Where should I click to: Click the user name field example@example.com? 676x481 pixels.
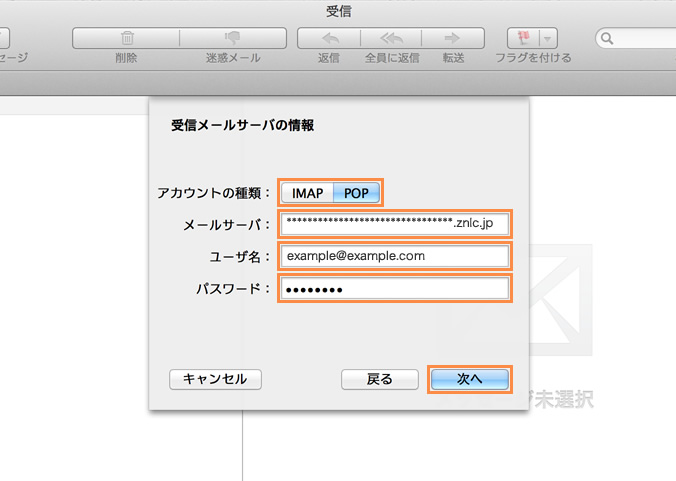(x=394, y=256)
